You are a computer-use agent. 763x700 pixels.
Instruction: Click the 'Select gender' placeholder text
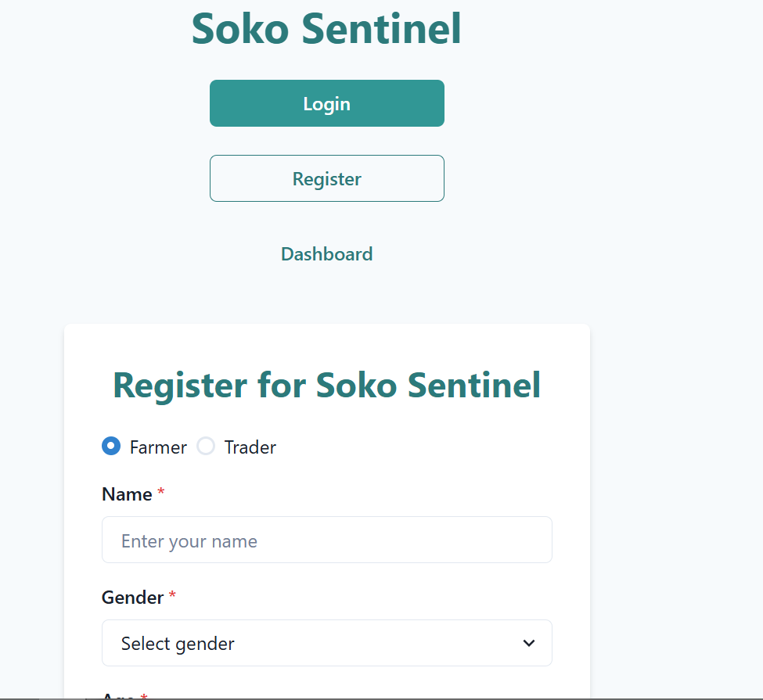click(178, 644)
